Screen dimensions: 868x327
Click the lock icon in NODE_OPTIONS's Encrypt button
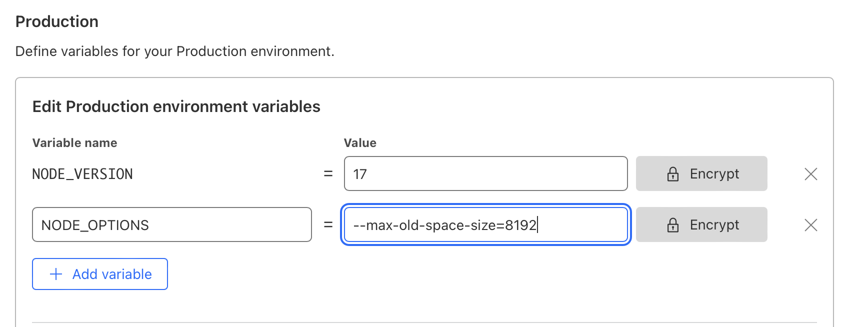click(x=673, y=225)
